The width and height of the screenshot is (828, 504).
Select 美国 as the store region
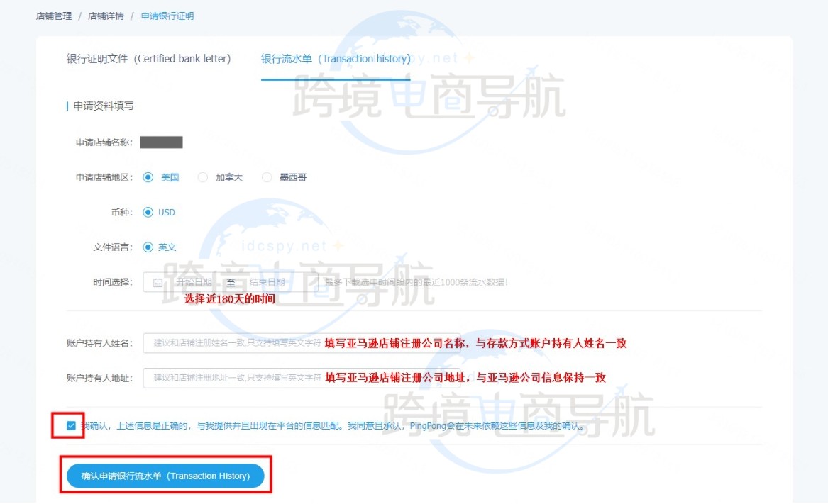point(148,177)
